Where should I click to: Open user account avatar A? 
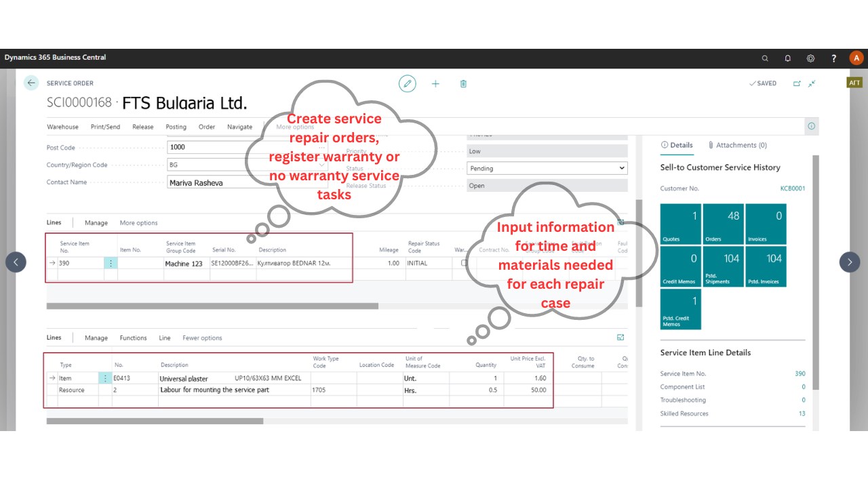856,58
